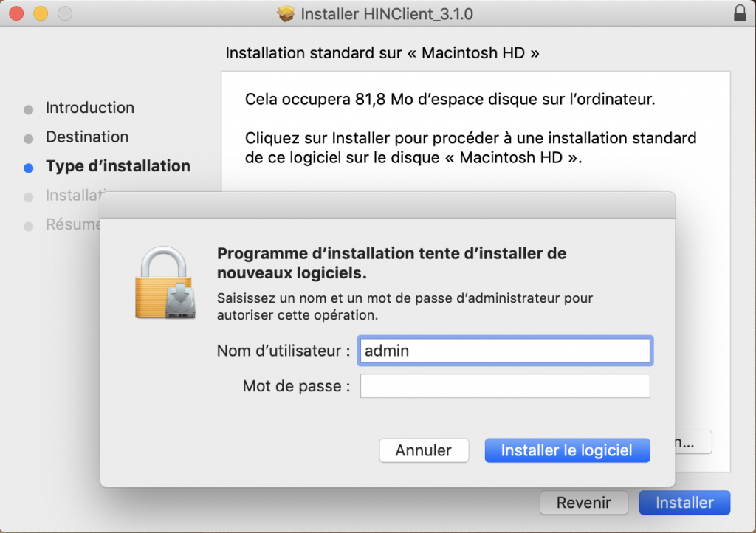Screen dimensions: 756x533
Task: Select Type d'installation sidebar item
Action: 118,166
